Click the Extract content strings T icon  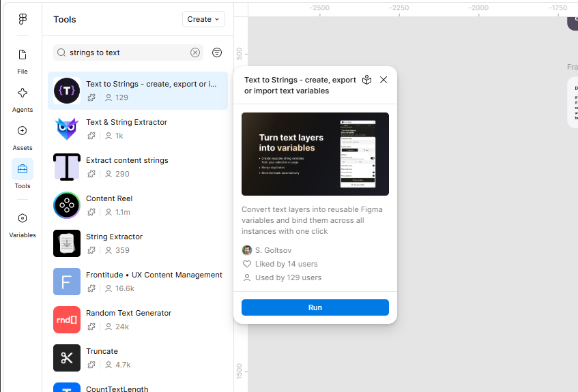coord(67,167)
